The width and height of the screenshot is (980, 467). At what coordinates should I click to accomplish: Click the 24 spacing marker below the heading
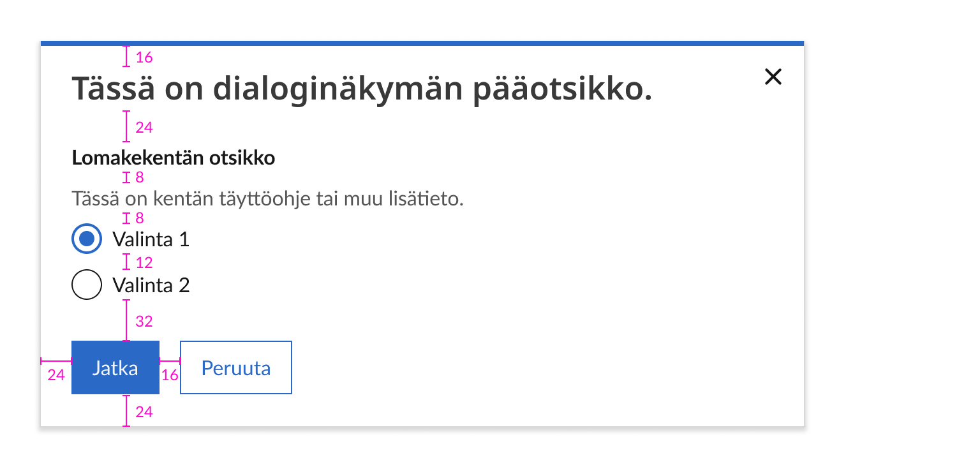[x=144, y=127]
